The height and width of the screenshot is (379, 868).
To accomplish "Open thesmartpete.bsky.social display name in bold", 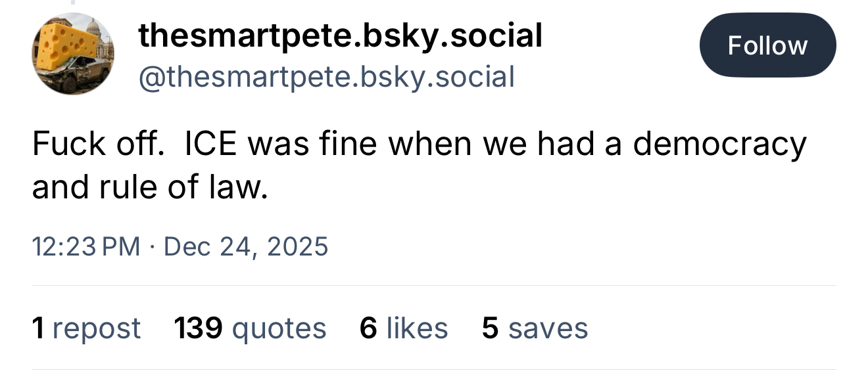I will tap(340, 35).
